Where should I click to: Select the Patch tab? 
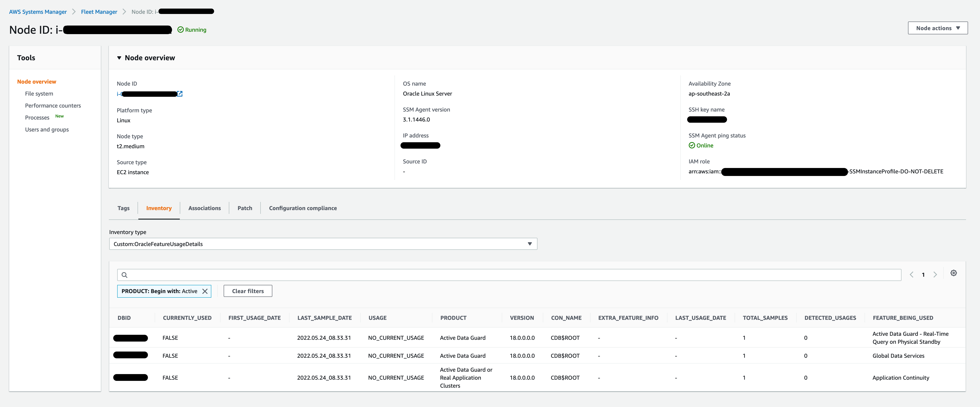[x=245, y=208]
